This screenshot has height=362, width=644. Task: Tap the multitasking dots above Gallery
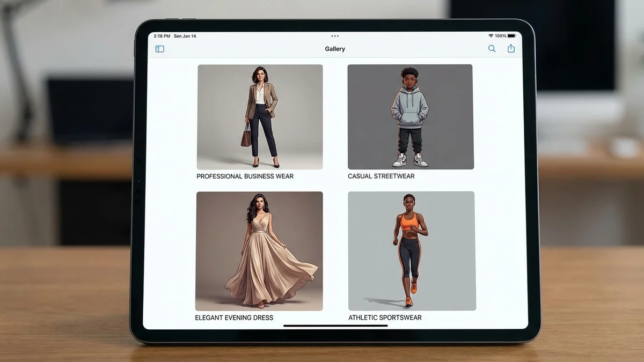[335, 36]
